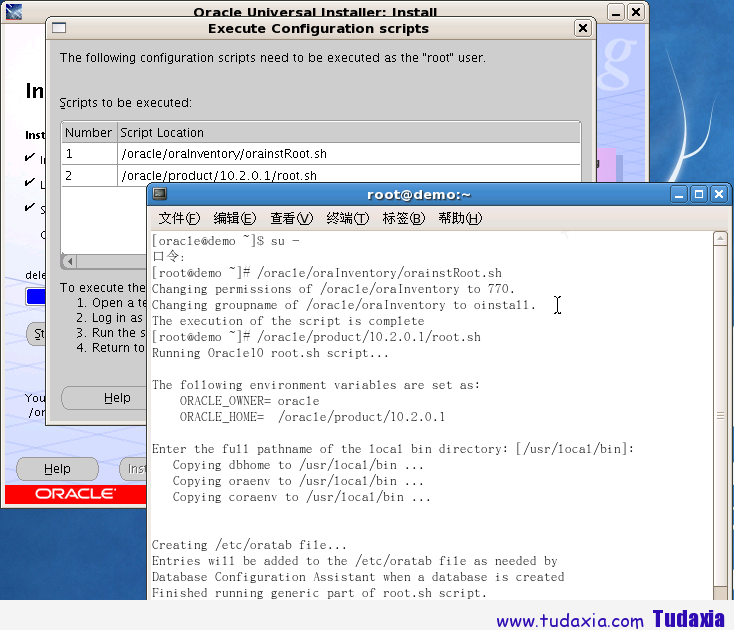This screenshot has width=734, height=630.
Task: Click the Script Location column header
Action: (x=348, y=133)
